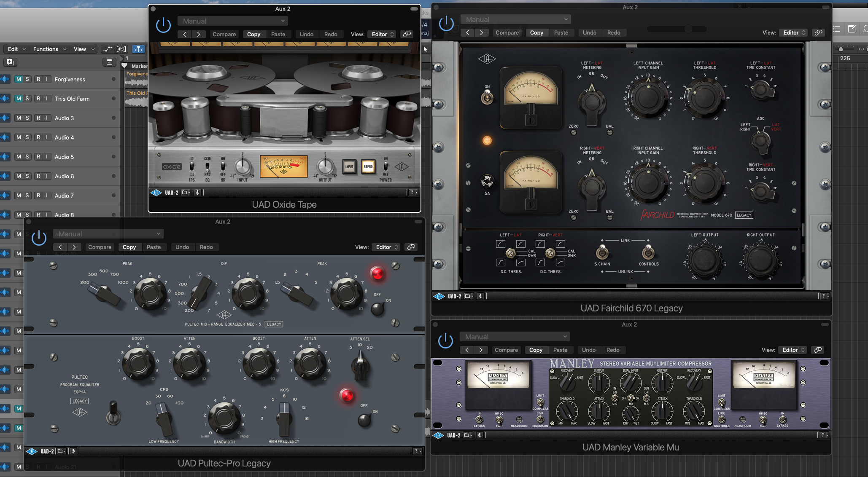Click Paste in Pultec-Pro window
868x477 pixels.
click(x=154, y=247)
